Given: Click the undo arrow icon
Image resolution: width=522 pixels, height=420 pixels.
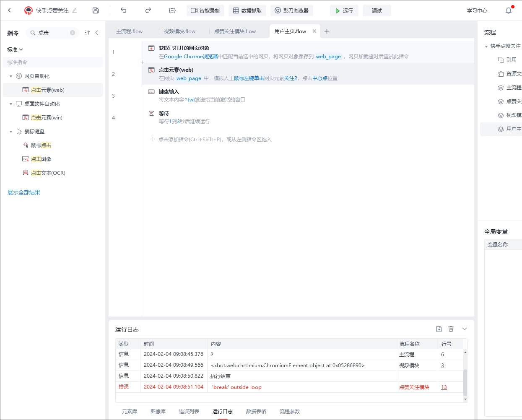Looking at the screenshot, I should coord(123,10).
